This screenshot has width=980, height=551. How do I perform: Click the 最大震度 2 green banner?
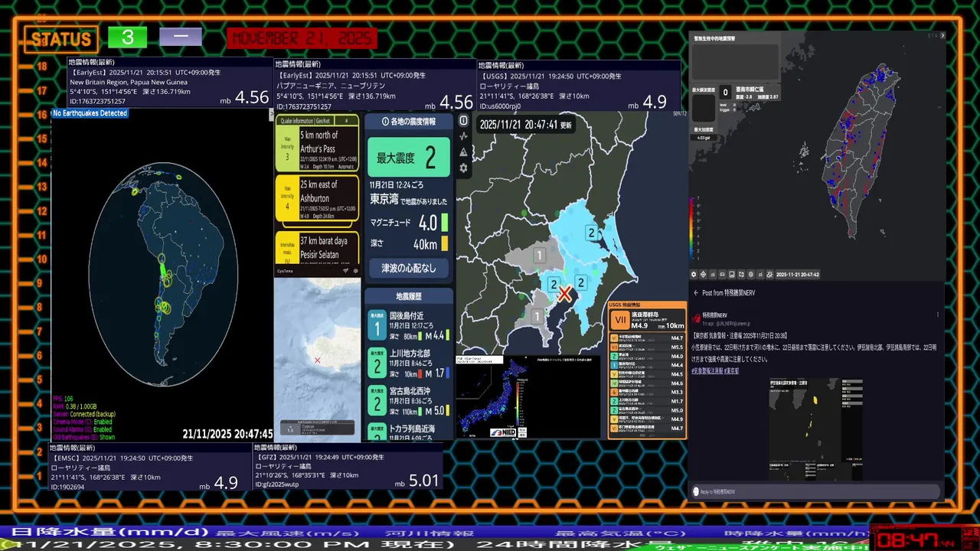[x=408, y=158]
